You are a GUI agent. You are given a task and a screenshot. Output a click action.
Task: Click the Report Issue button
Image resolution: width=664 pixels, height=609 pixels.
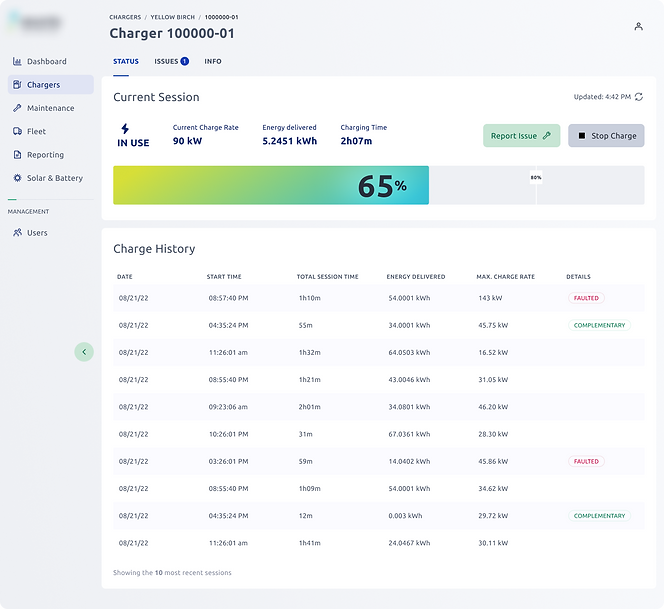click(x=521, y=136)
